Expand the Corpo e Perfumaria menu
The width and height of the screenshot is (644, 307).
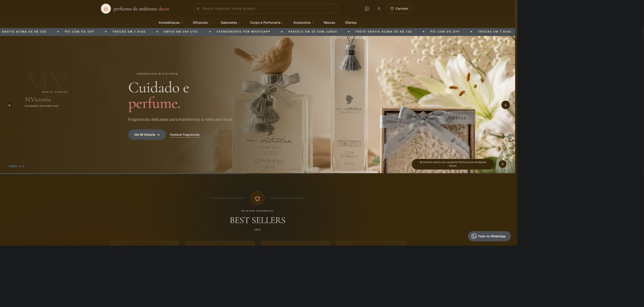(x=266, y=22)
